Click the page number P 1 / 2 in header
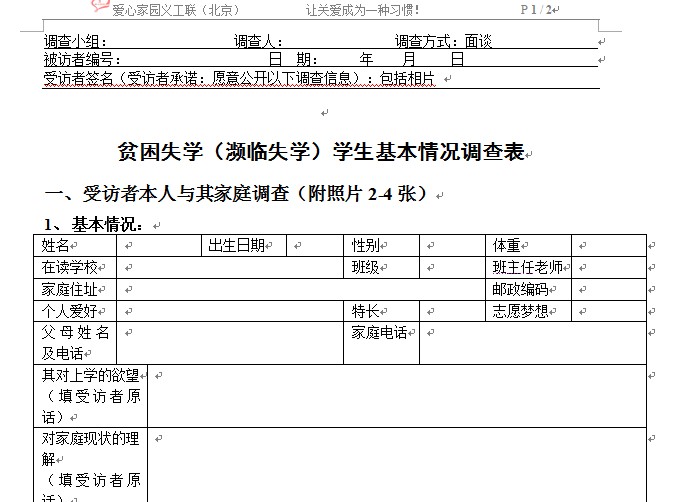Screen dimensions: 680x502 538,9
